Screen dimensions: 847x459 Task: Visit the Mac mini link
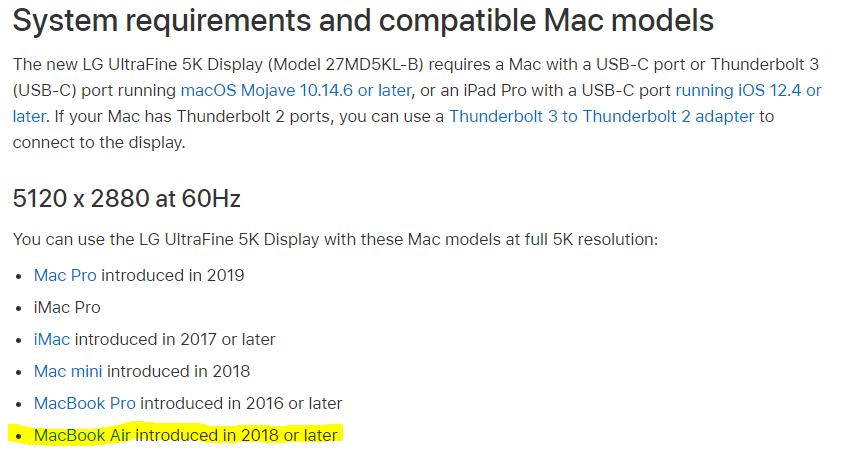[68, 371]
